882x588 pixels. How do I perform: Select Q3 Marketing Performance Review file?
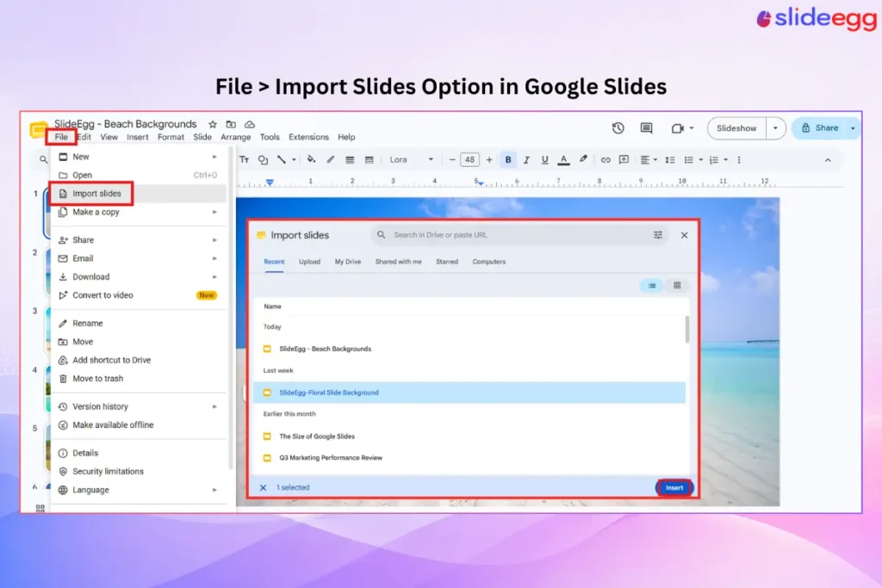[x=469, y=458]
